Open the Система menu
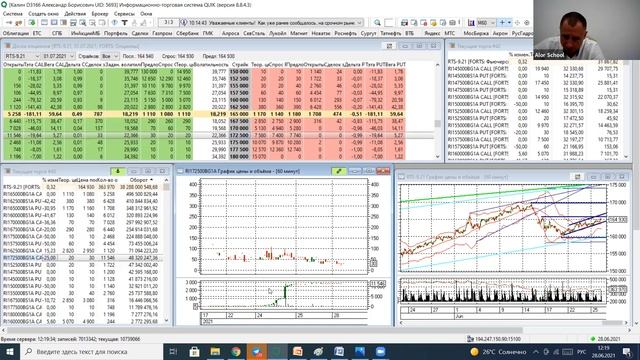Image resolution: width=640 pixels, height=360 pixels. click(12, 13)
